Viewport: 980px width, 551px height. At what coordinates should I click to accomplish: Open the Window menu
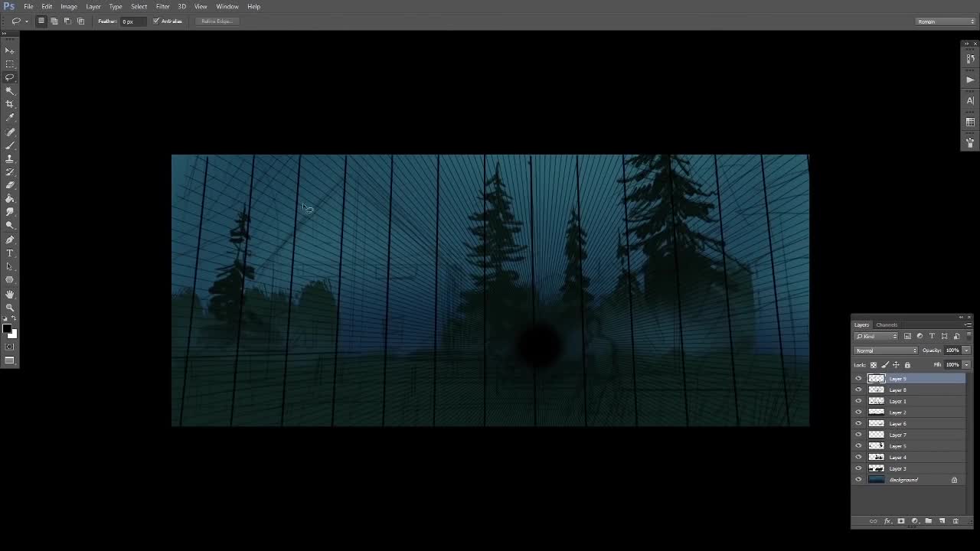[227, 6]
